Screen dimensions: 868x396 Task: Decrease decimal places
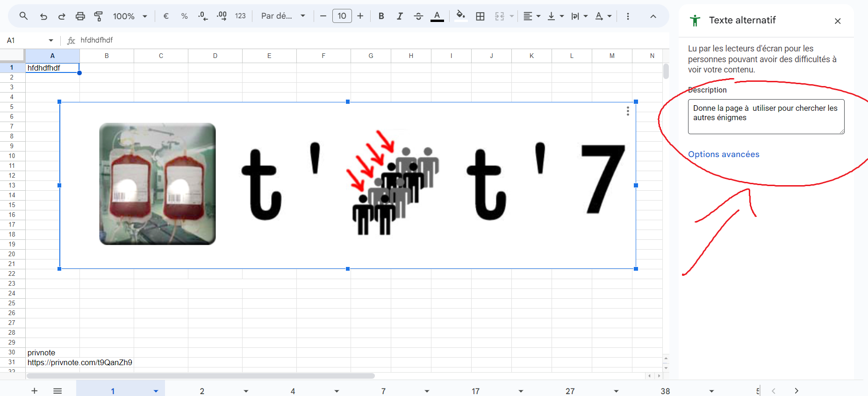click(203, 16)
